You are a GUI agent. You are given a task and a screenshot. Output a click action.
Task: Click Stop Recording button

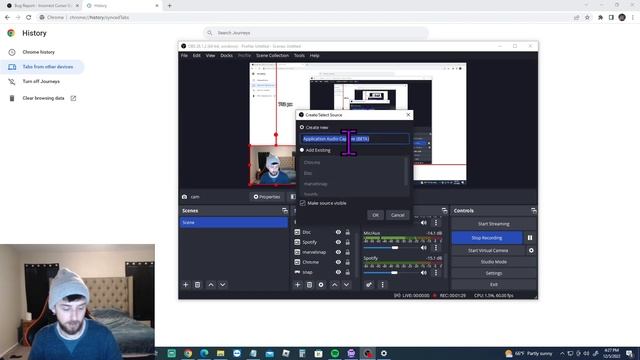(487, 238)
